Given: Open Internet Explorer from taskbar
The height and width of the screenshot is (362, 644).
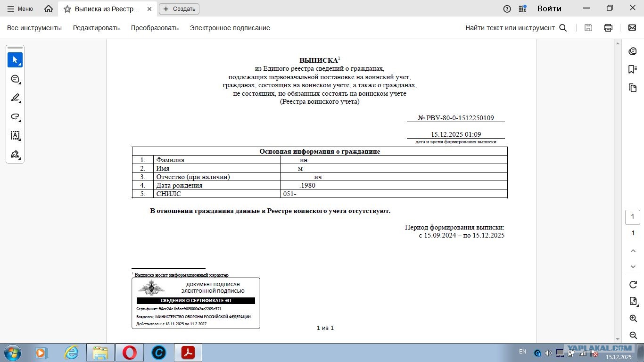Looking at the screenshot, I should (71, 353).
